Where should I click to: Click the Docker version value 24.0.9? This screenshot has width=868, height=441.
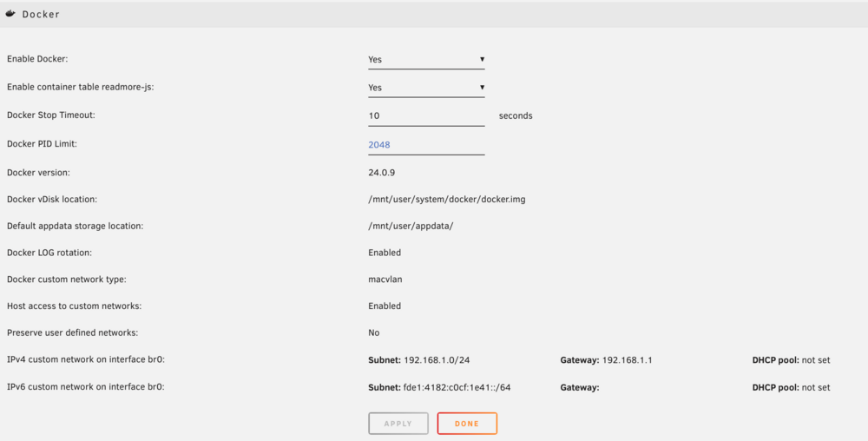[x=381, y=173]
